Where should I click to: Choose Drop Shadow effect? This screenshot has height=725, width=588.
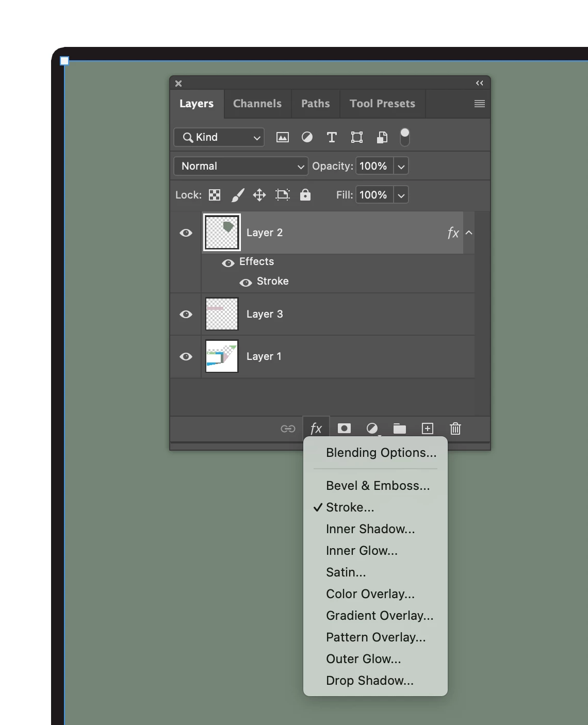tap(375, 681)
